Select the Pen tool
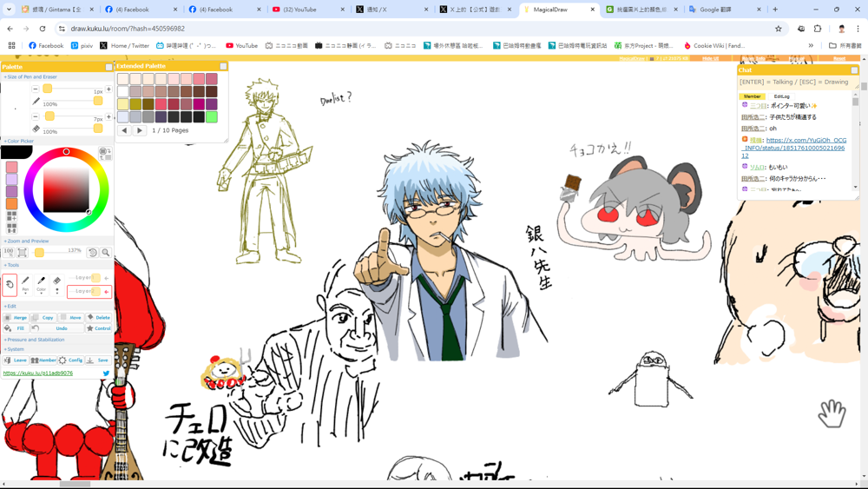This screenshot has width=868, height=489. [x=25, y=285]
